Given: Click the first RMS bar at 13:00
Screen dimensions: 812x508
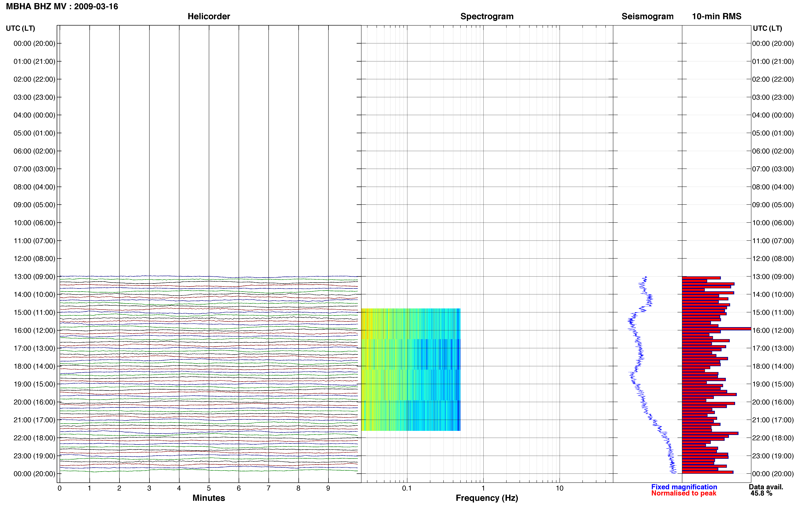Looking at the screenshot, I should click(701, 278).
